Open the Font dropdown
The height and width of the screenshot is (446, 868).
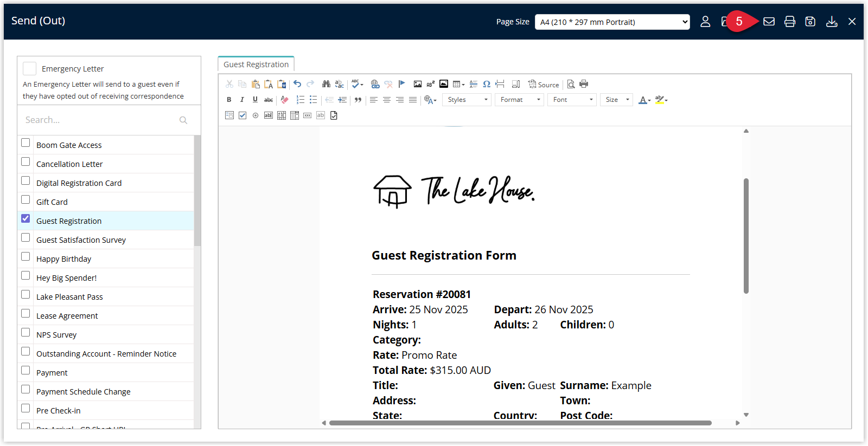tap(572, 100)
